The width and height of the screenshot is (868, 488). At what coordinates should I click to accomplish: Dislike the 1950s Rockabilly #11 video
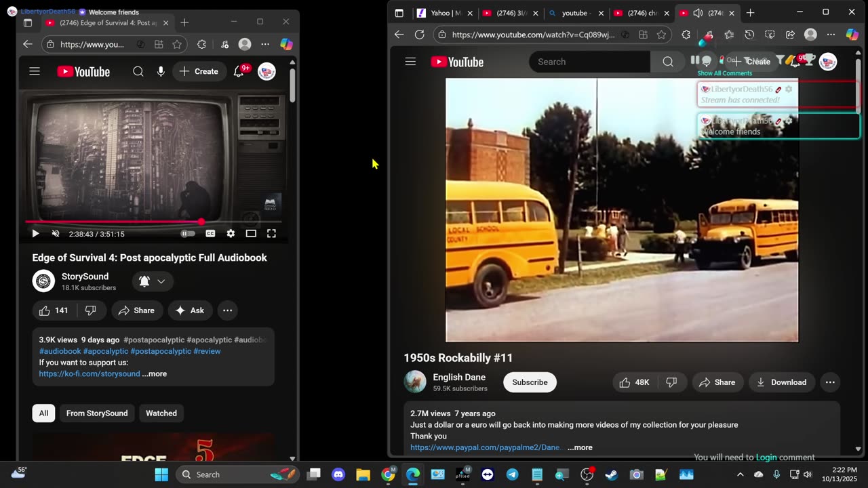[672, 382]
